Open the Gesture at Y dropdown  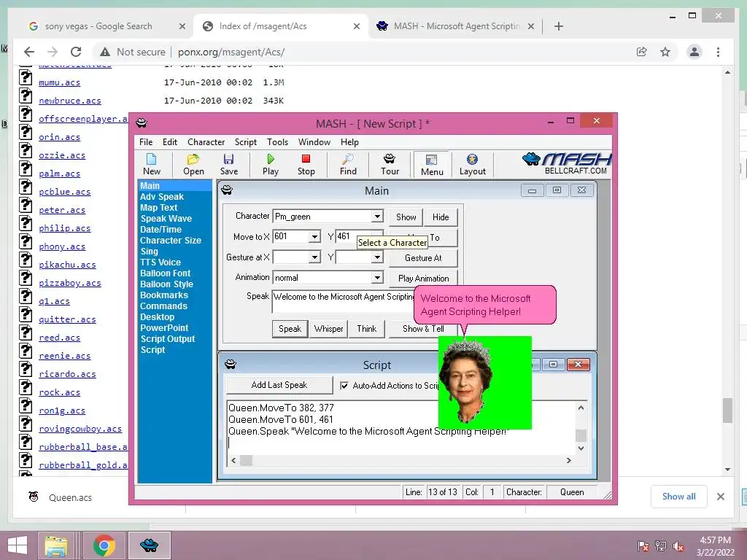(377, 257)
